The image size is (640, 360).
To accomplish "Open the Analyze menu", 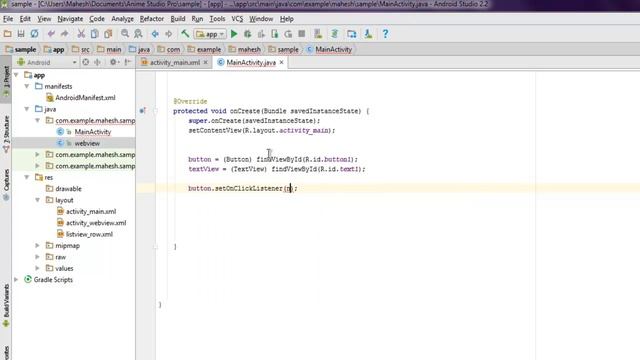I will 122,19.
